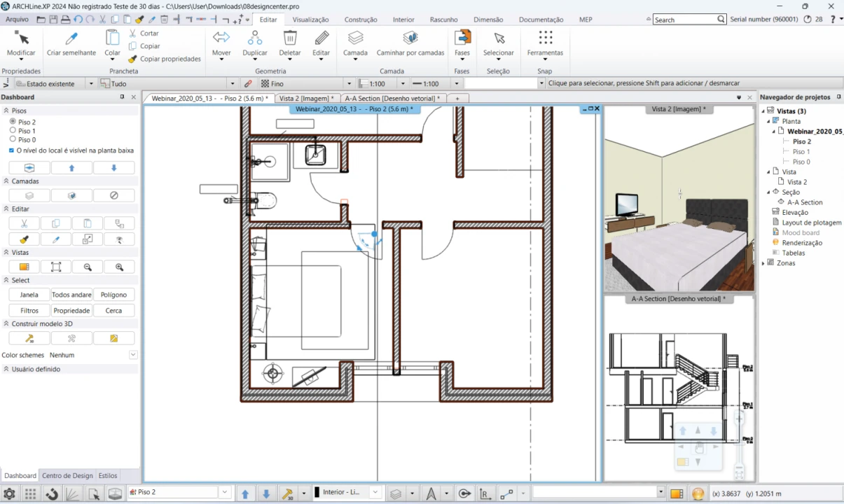
Task: Collapse the Camadas section in Dashboard
Action: 6,181
